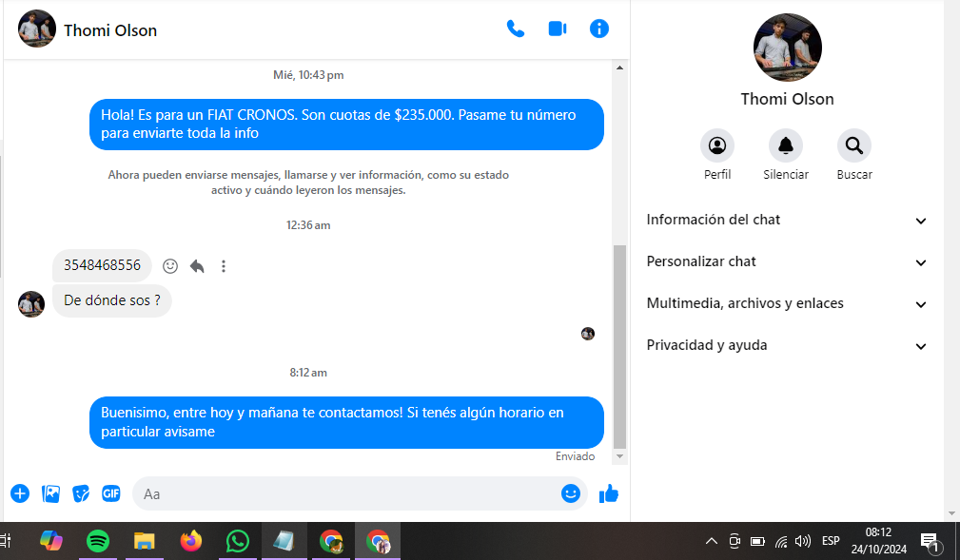Open Copilot from the taskbar
This screenshot has height=560, width=960.
[x=51, y=541]
